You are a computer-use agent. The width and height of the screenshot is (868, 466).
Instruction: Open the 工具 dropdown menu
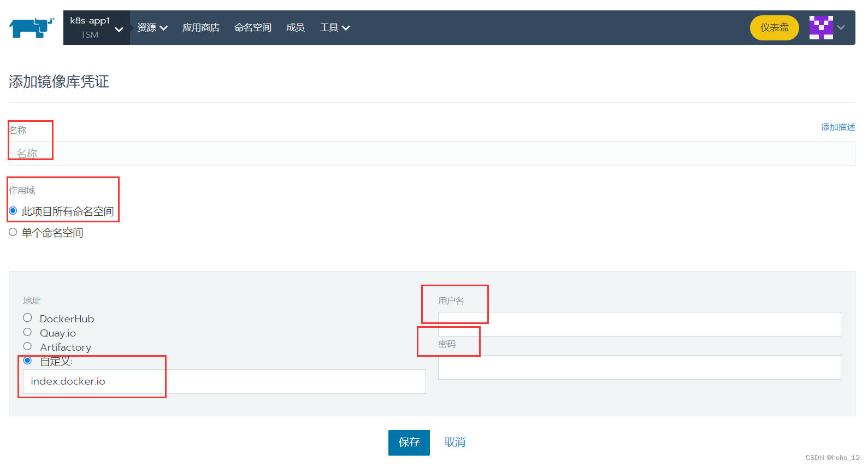pyautogui.click(x=335, y=27)
